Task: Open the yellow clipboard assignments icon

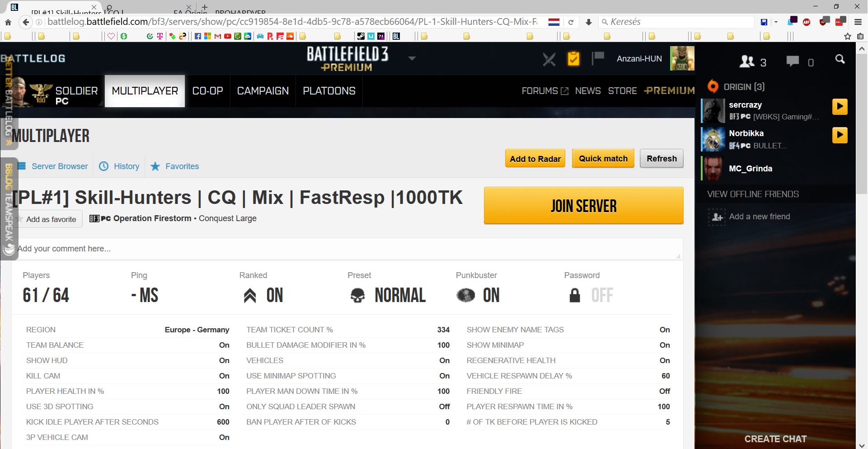Action: pos(573,59)
